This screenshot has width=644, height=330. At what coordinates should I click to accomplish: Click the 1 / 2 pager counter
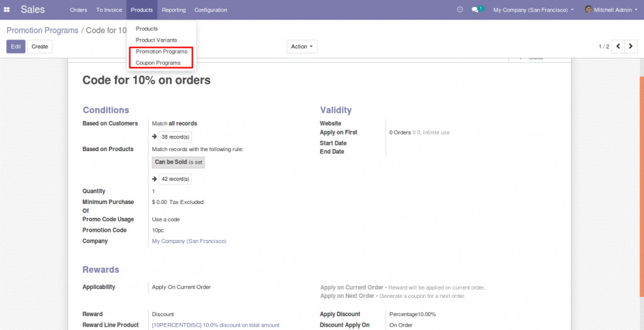604,47
